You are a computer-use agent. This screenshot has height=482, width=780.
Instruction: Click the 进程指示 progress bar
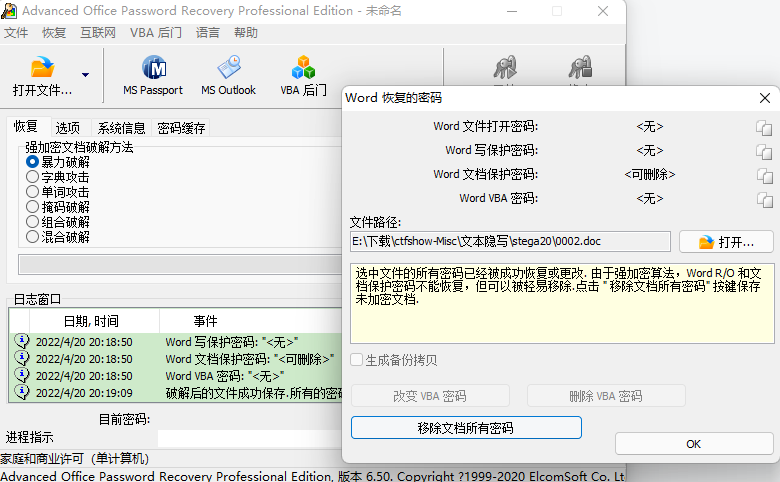[x=250, y=438]
